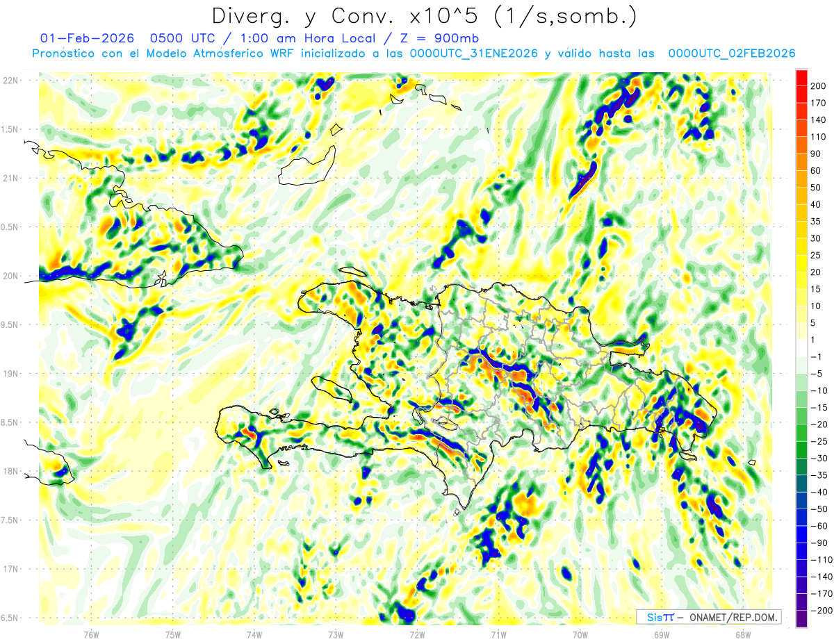Select the validity stamp '0000UTC_02FEB2026'

click(x=731, y=53)
